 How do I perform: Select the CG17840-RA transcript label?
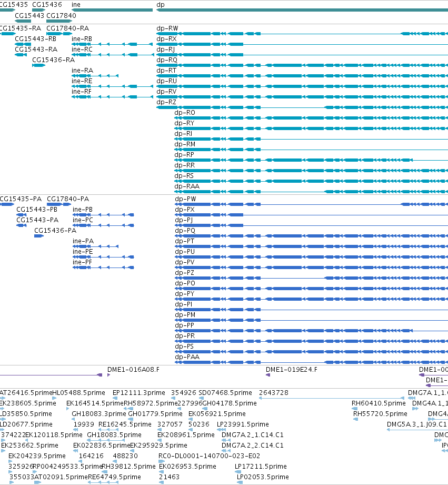(68, 28)
